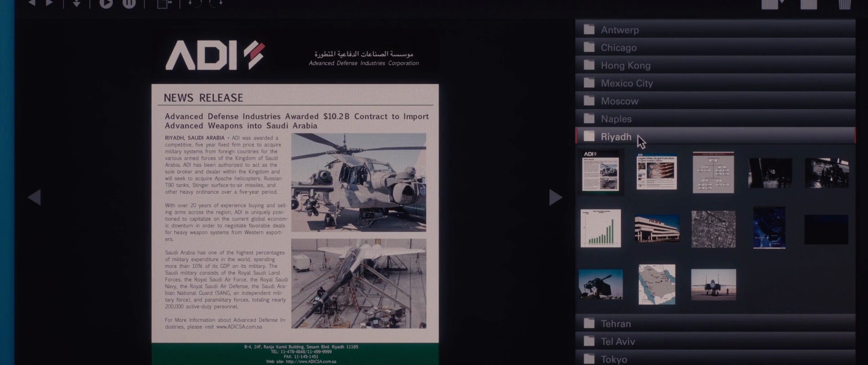868x365 pixels.
Task: Click the ADI logo above the document
Action: coord(215,55)
